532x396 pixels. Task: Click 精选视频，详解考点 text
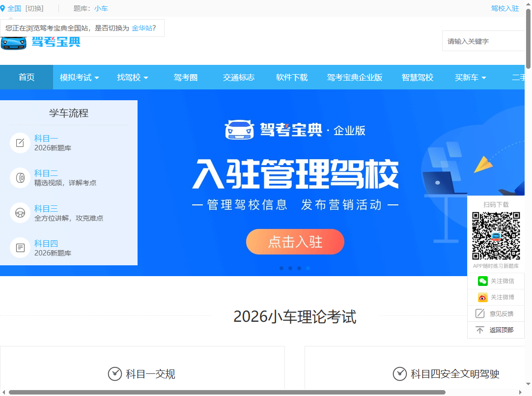(x=65, y=183)
